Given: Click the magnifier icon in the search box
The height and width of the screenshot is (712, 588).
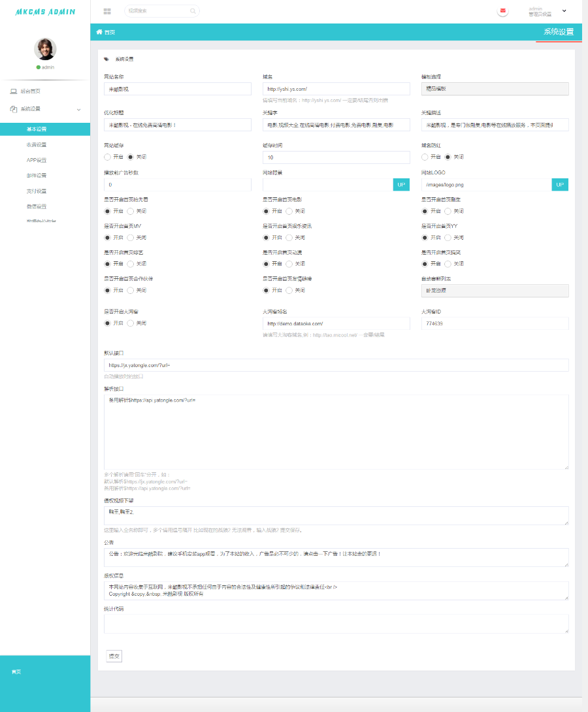Looking at the screenshot, I should tap(193, 11).
